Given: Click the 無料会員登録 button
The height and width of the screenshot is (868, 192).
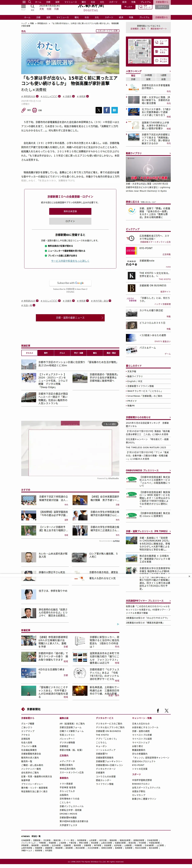Looking at the screenshot, I should (70, 211).
